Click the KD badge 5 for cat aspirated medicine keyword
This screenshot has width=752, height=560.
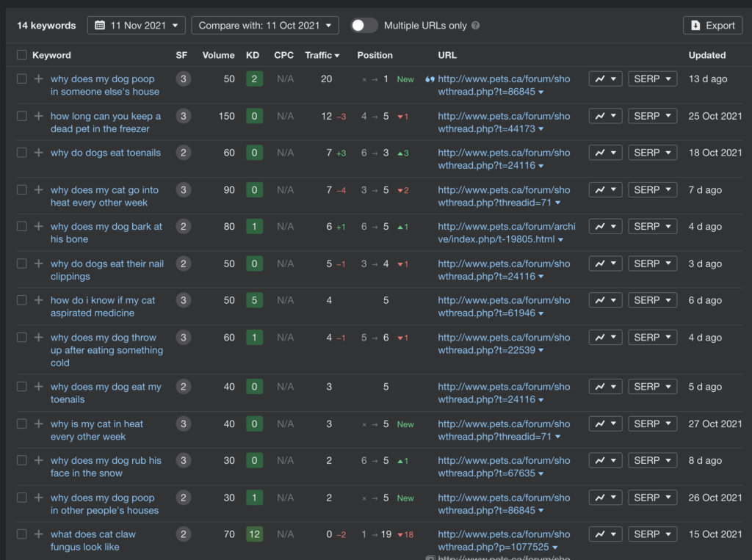coord(254,300)
